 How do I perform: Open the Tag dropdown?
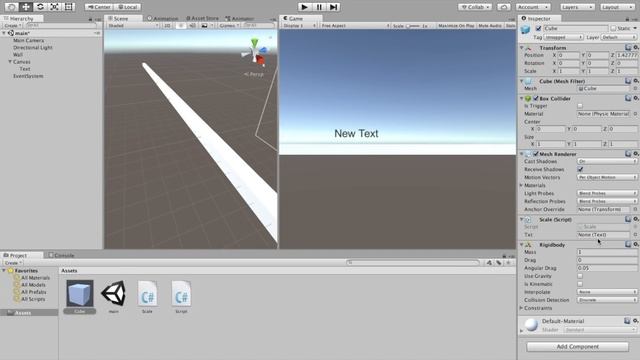click(x=563, y=37)
